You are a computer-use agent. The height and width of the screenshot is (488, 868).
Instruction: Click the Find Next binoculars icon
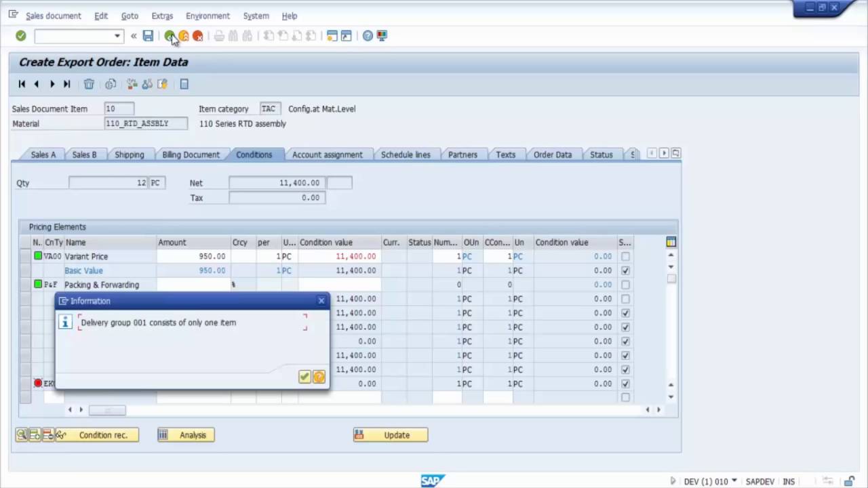pyautogui.click(x=248, y=36)
